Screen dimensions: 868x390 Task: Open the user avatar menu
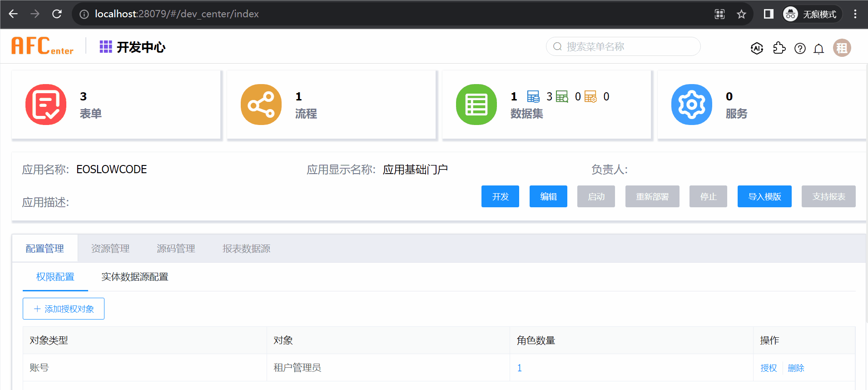click(x=842, y=48)
